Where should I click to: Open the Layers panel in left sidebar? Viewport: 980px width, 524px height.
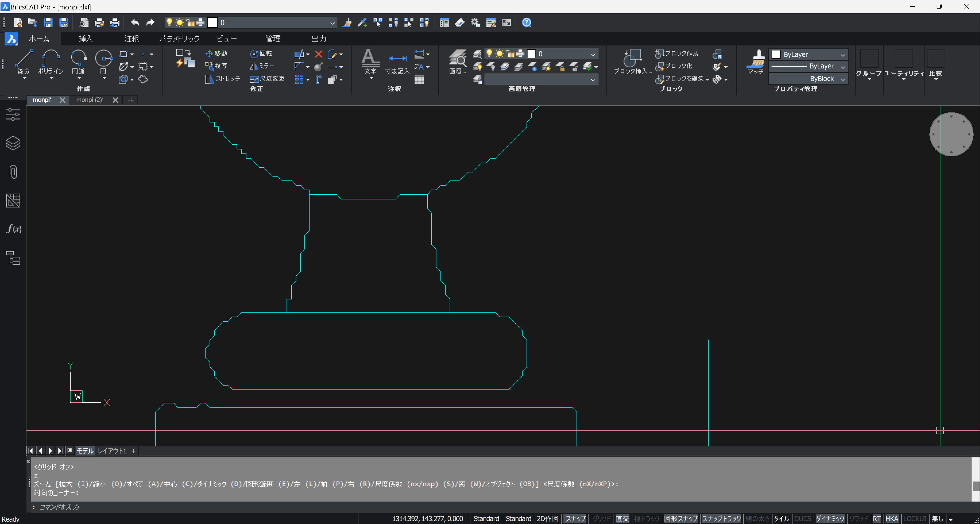pos(13,143)
